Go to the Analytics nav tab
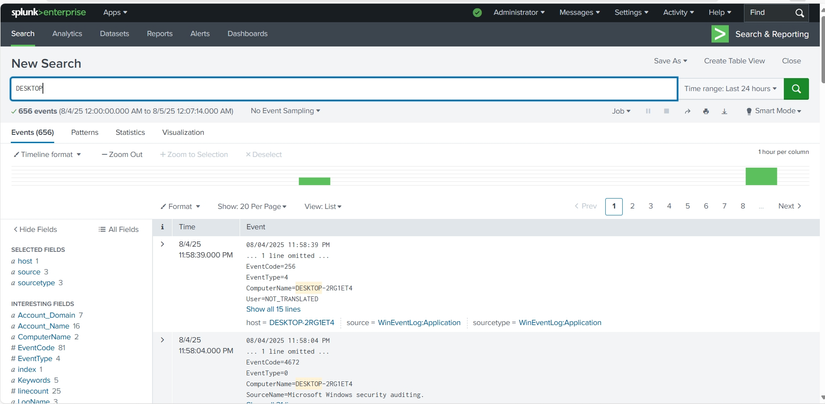This screenshot has width=825, height=404. tap(67, 34)
